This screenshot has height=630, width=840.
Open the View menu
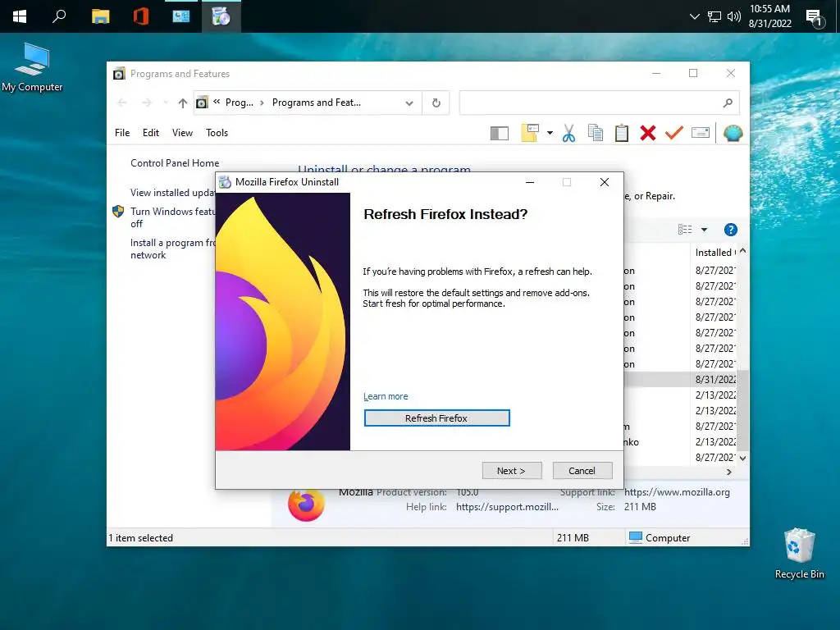click(x=182, y=133)
